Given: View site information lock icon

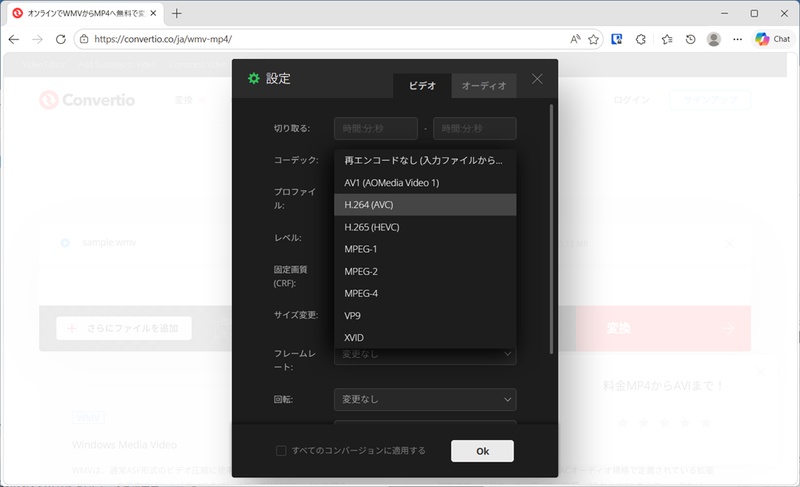Looking at the screenshot, I should [x=84, y=39].
